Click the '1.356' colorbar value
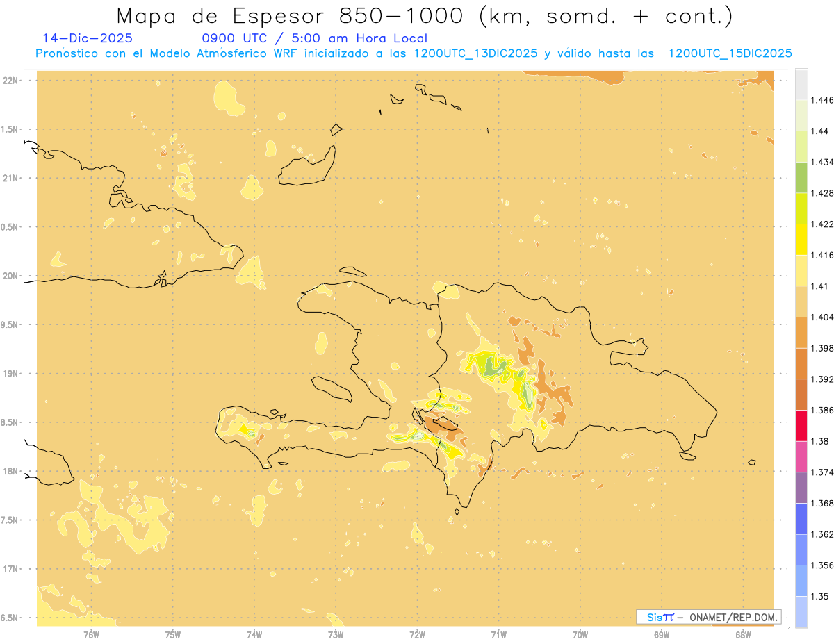This screenshot has height=644, width=834. (821, 565)
